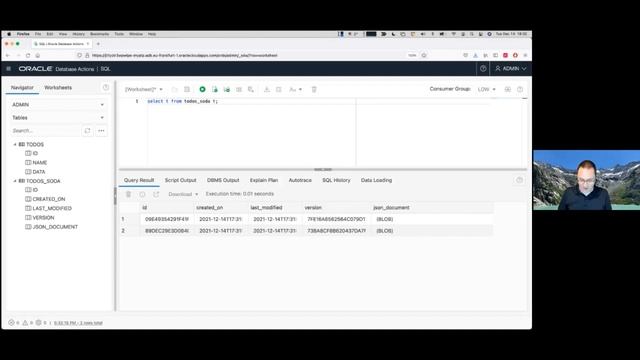Click the refresh icon beside the navigator search

[87, 131]
